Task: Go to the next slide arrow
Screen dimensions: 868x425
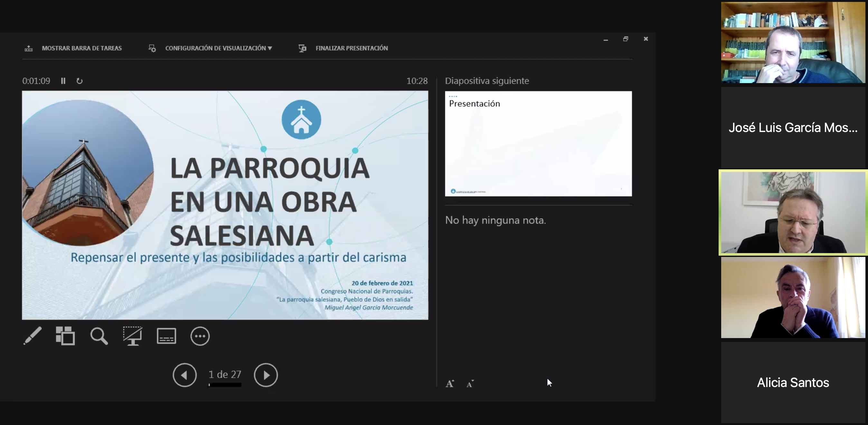Action: coord(266,375)
